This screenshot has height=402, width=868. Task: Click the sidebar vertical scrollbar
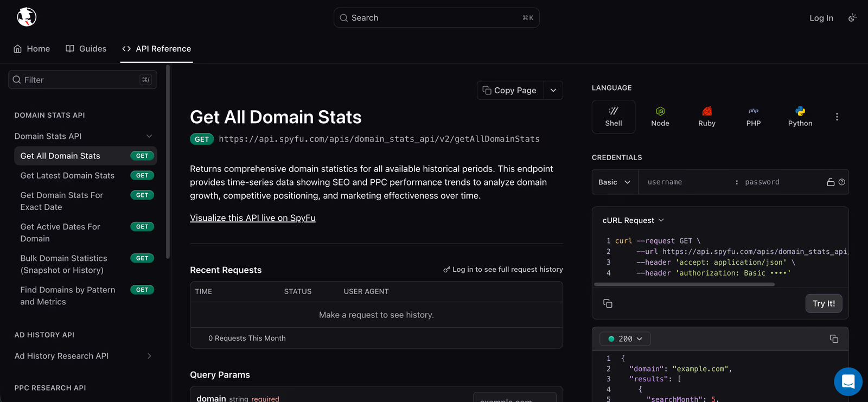(x=168, y=162)
